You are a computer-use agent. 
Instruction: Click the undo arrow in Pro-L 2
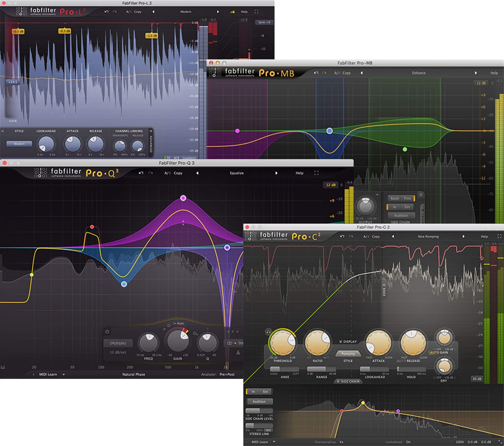tap(106, 12)
